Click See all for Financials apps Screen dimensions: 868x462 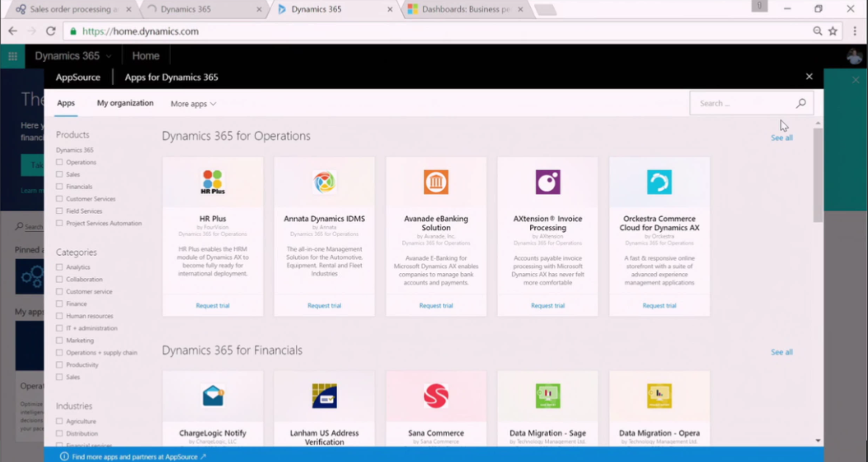[781, 351]
